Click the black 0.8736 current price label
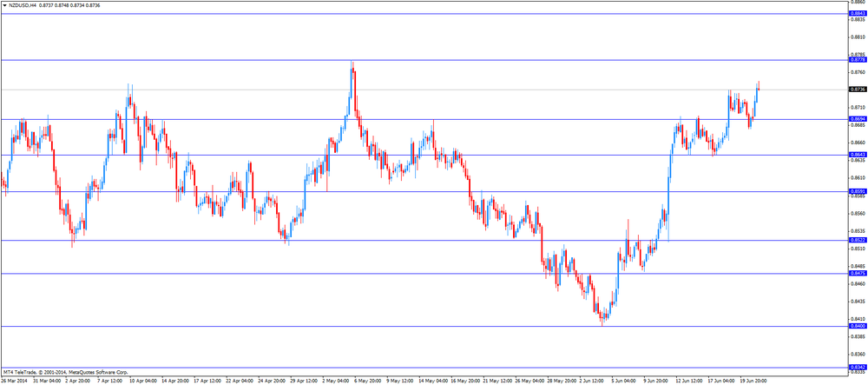The width and height of the screenshot is (868, 385). point(857,90)
